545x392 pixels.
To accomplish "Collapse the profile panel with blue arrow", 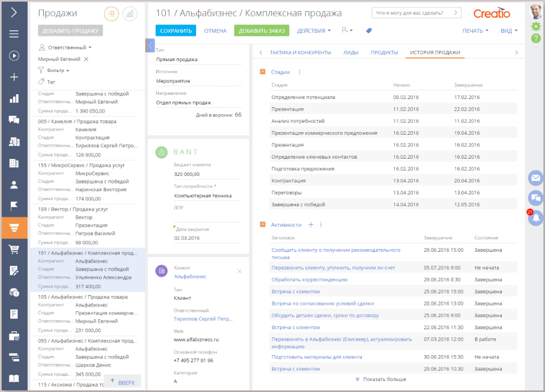I will (150, 45).
